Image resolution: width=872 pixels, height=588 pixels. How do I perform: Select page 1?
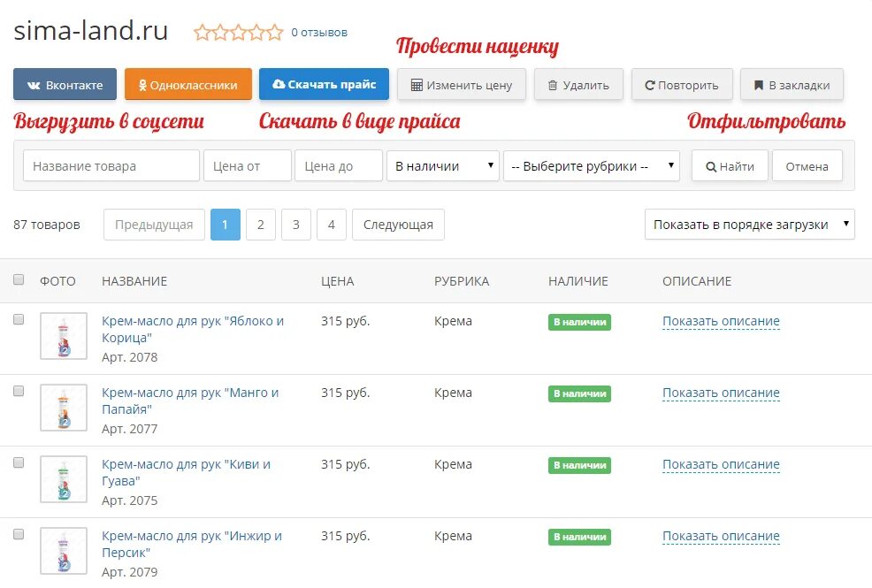tap(226, 225)
